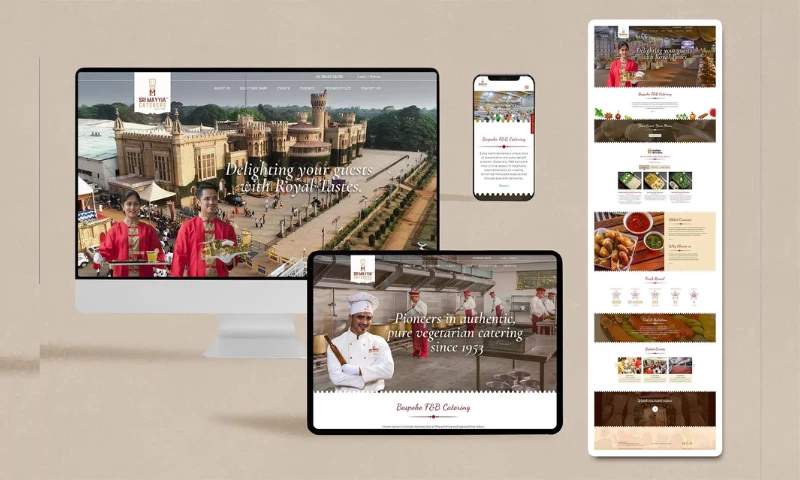Click the last star badge under Track Record
Screen dimensions: 800x480
pos(694,295)
